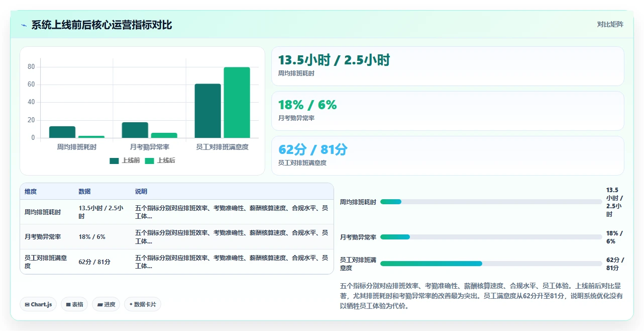Screen dimensions: 644x331
Task: Click the 上线后 bar for 员工对排班满意度
Action: coord(237,103)
